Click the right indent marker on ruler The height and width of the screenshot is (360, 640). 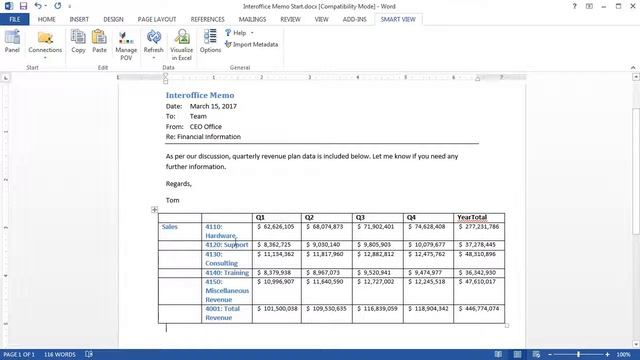tap(478, 78)
